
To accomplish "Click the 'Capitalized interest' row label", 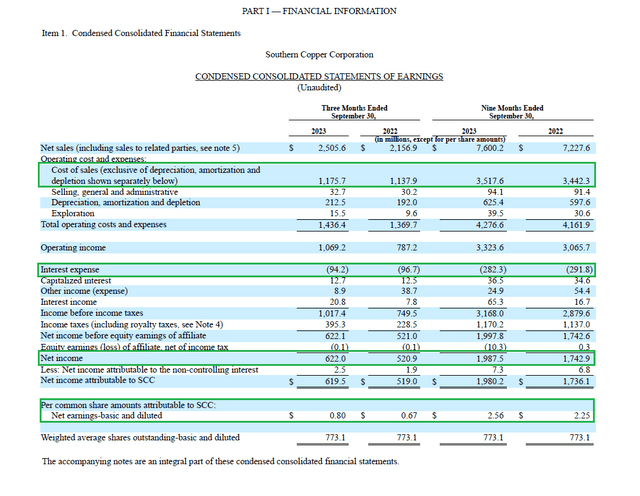I will point(76,281).
